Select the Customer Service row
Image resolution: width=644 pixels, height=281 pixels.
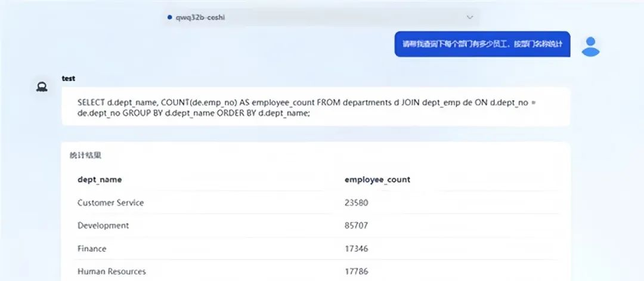pyautogui.click(x=110, y=203)
